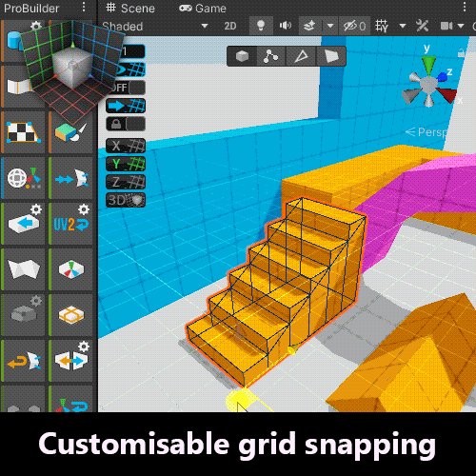The height and width of the screenshot is (476, 476).
Task: Toggle ProGrids 3D perspective grid
Action: (x=126, y=200)
